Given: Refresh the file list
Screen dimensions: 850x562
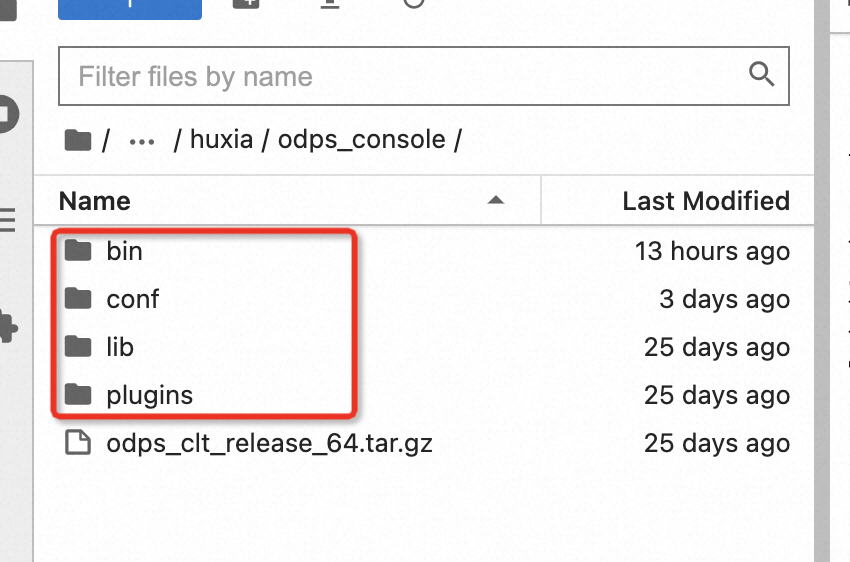Looking at the screenshot, I should 414,4.
